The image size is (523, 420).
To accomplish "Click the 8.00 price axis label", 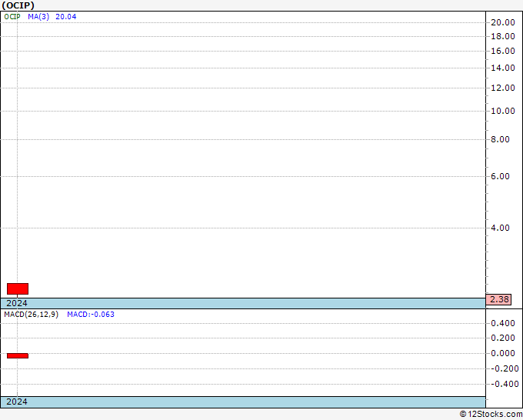I will point(501,139).
